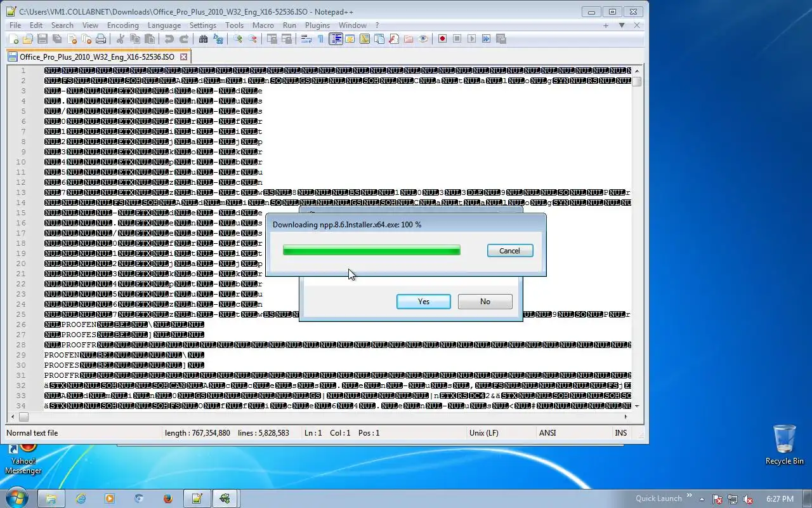Open the question mark help menu
This screenshot has width=812, height=508.
point(377,25)
